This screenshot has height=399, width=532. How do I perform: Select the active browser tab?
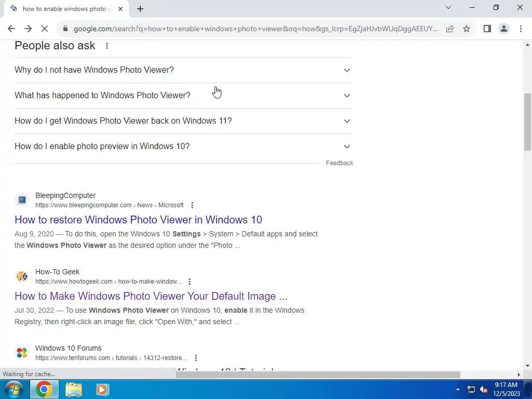[66, 9]
